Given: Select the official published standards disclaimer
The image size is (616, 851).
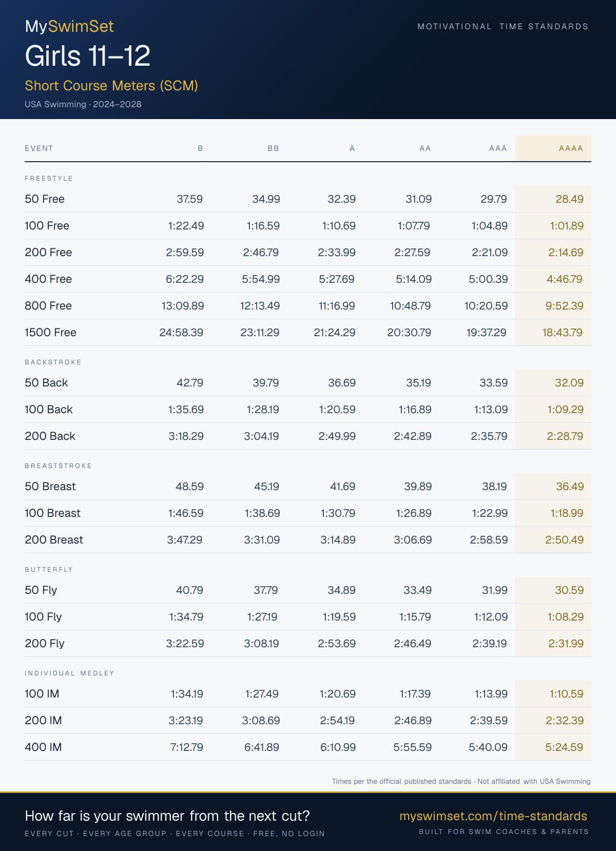Looking at the screenshot, I should 461,781.
